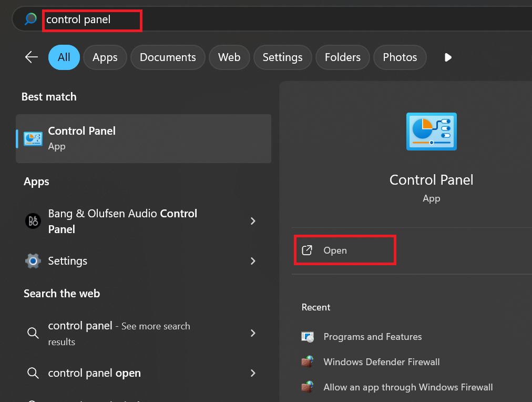This screenshot has width=532, height=402.
Task: Switch to the Apps filter tab
Action: point(105,57)
